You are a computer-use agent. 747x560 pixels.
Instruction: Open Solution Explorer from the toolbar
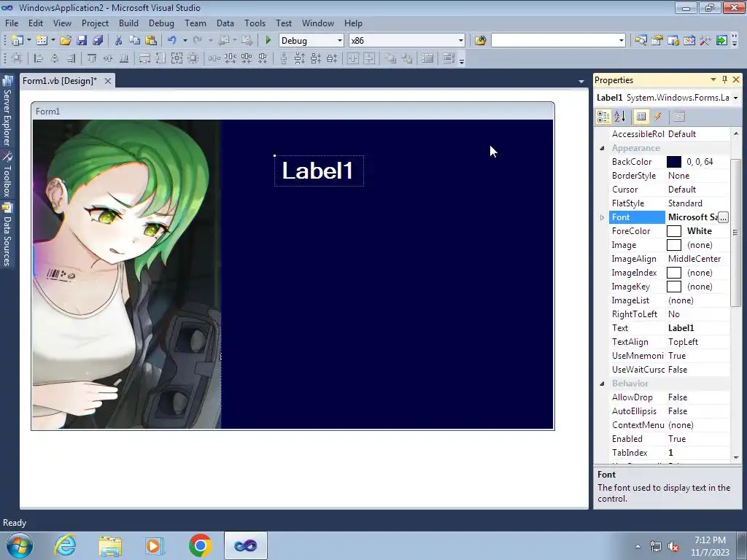(x=640, y=41)
